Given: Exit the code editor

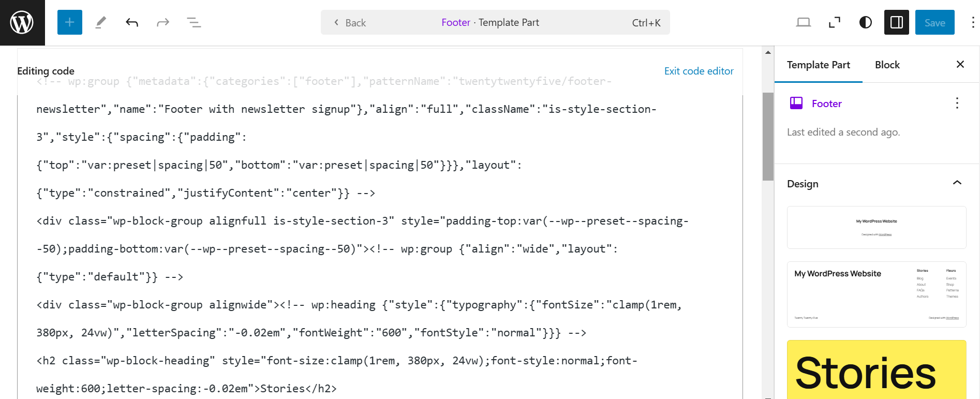Looking at the screenshot, I should pyautogui.click(x=699, y=71).
